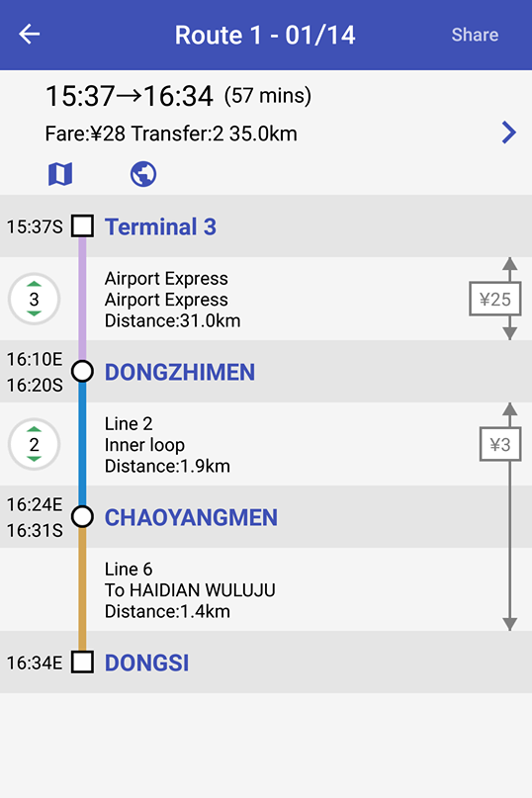The height and width of the screenshot is (798, 532).
Task: Click the CHAOYANGMEN circle transfer marker
Action: tap(82, 516)
